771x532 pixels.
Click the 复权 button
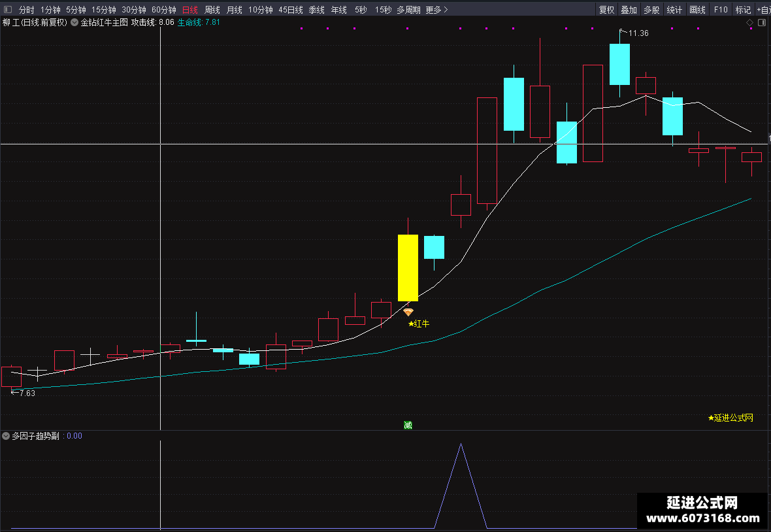tap(606, 9)
